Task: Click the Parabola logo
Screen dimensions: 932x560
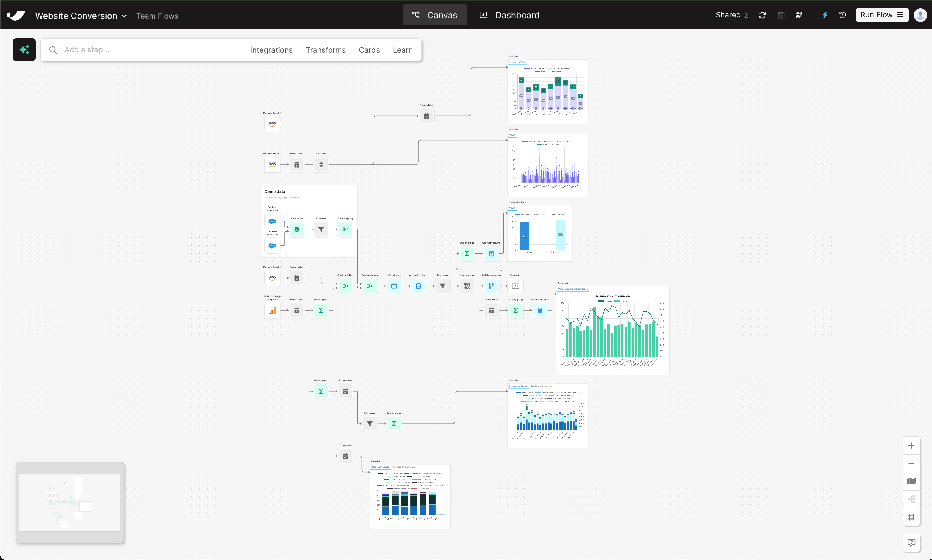Action: (16, 16)
